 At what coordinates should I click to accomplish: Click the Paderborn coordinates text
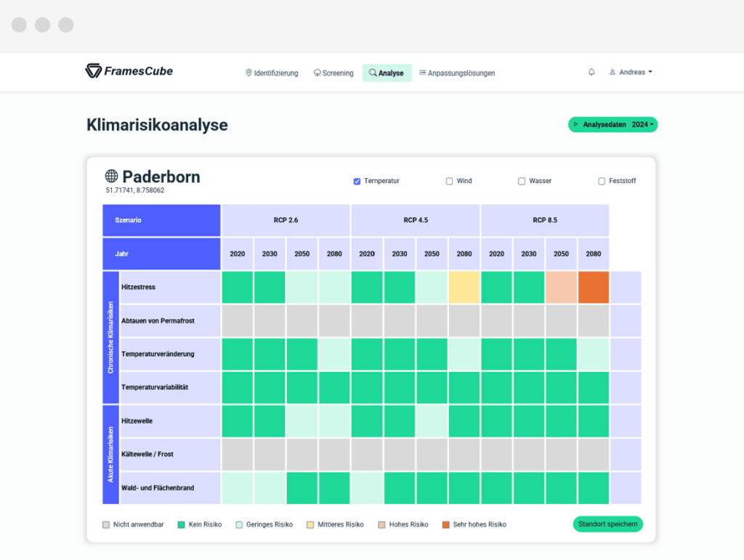[x=134, y=190]
